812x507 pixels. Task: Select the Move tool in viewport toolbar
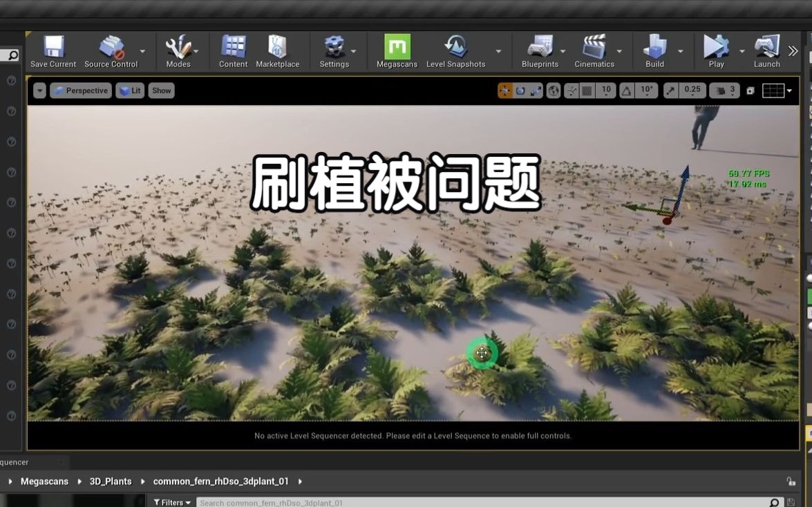pyautogui.click(x=504, y=90)
